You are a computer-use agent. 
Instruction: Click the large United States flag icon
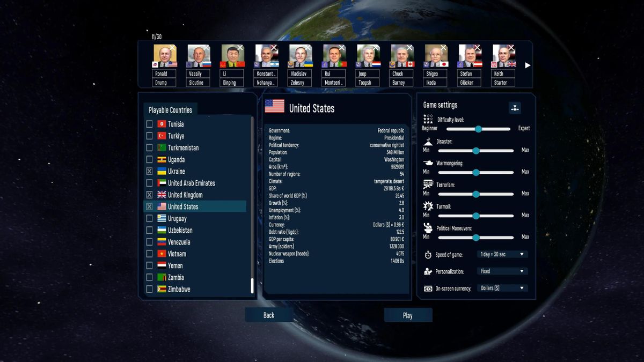pyautogui.click(x=275, y=106)
